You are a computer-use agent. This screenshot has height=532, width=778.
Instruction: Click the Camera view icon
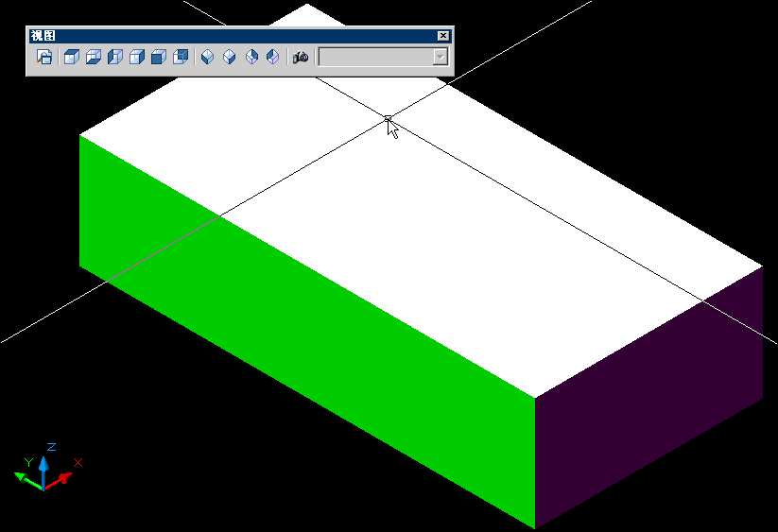tap(301, 57)
